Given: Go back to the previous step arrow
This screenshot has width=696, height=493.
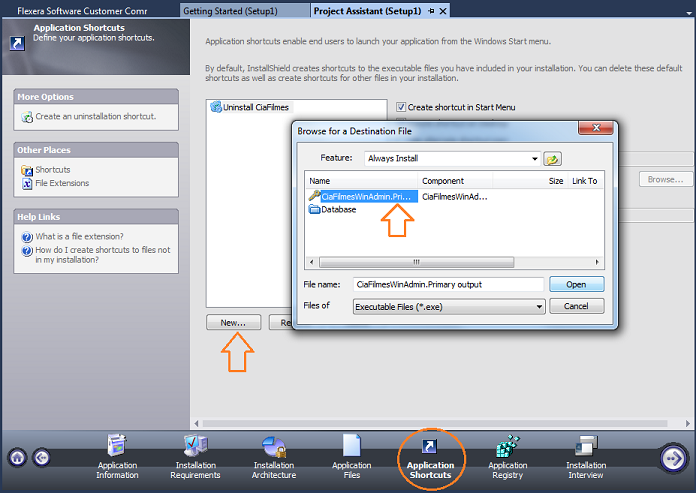Looking at the screenshot, I should point(42,458).
